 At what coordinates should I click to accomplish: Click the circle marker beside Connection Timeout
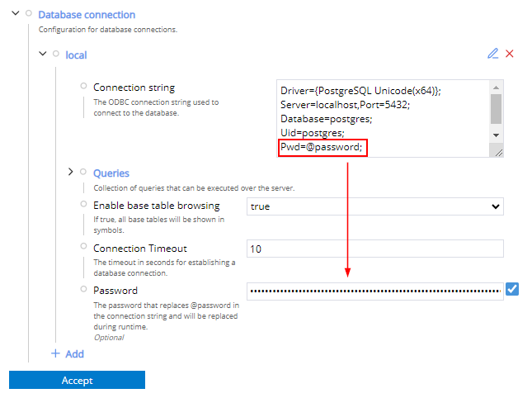(83, 248)
